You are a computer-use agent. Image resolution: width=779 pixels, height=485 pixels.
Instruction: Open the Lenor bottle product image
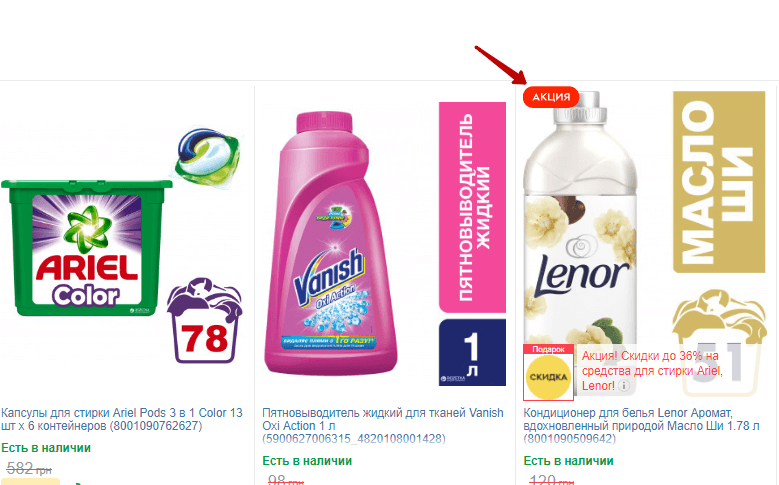pos(580,219)
